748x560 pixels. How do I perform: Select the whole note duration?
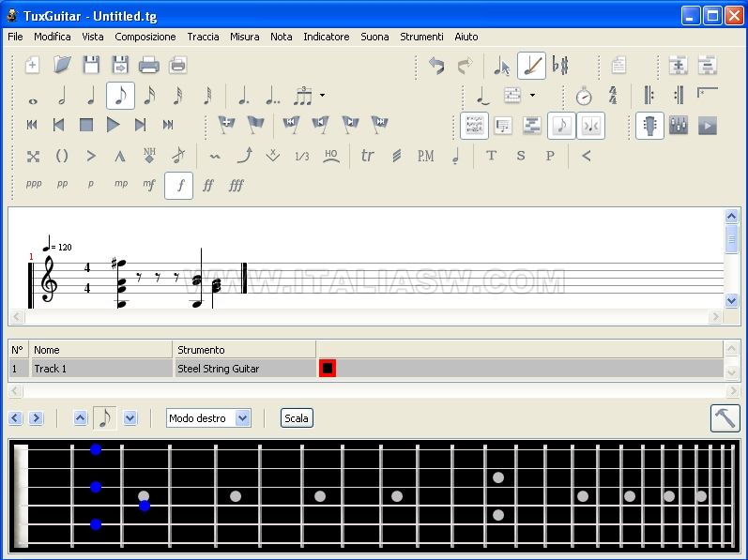point(33,97)
